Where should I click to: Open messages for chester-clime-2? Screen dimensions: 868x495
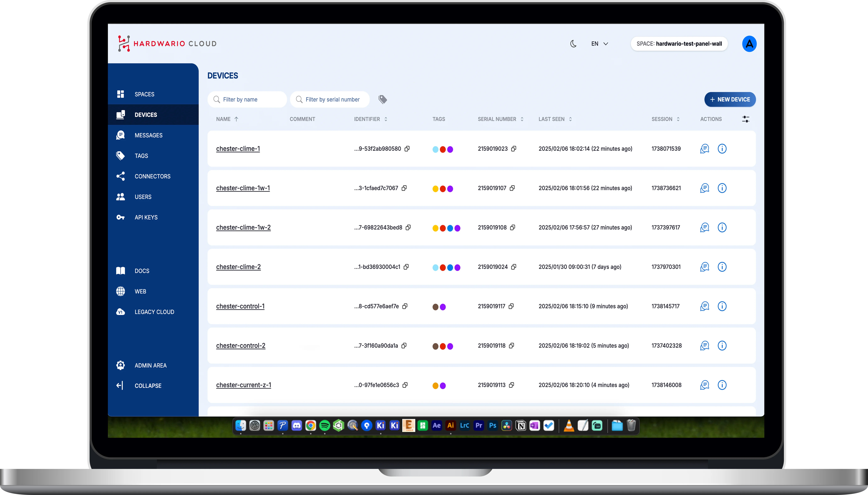pos(704,267)
